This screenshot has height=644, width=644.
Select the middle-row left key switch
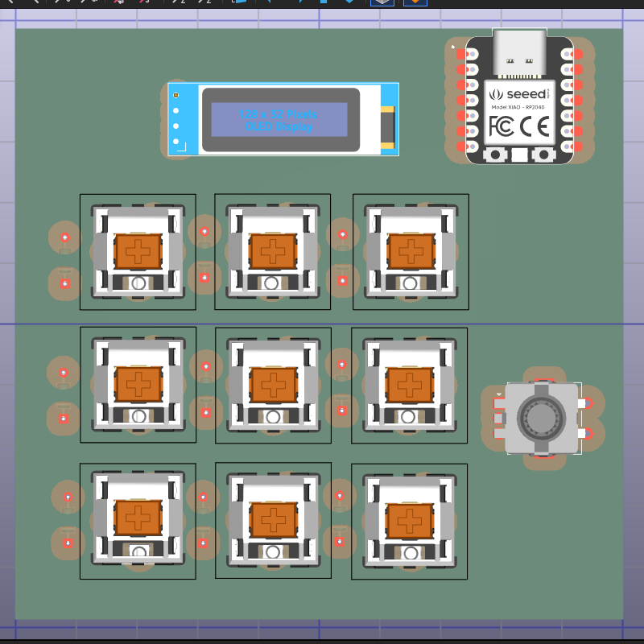[x=138, y=385]
